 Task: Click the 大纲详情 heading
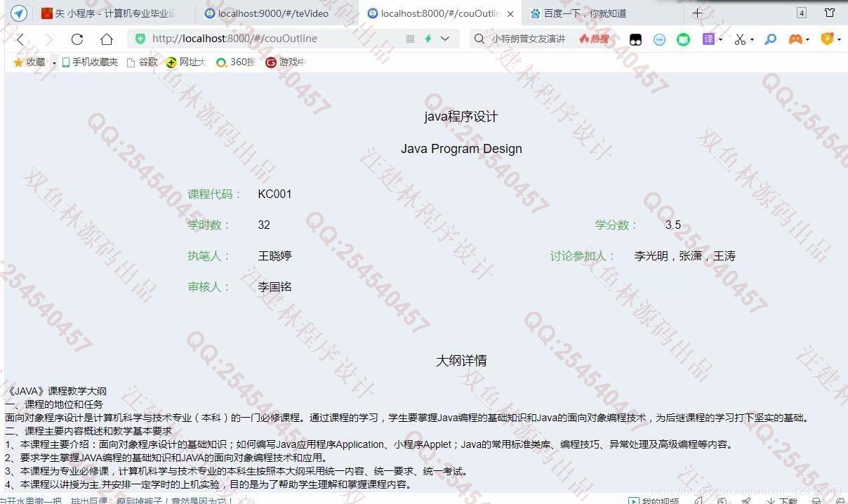[x=461, y=361]
